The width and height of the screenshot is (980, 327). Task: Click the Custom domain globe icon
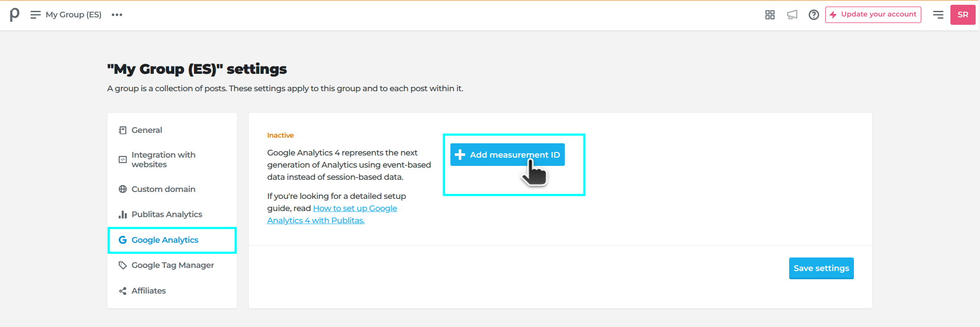coord(123,189)
